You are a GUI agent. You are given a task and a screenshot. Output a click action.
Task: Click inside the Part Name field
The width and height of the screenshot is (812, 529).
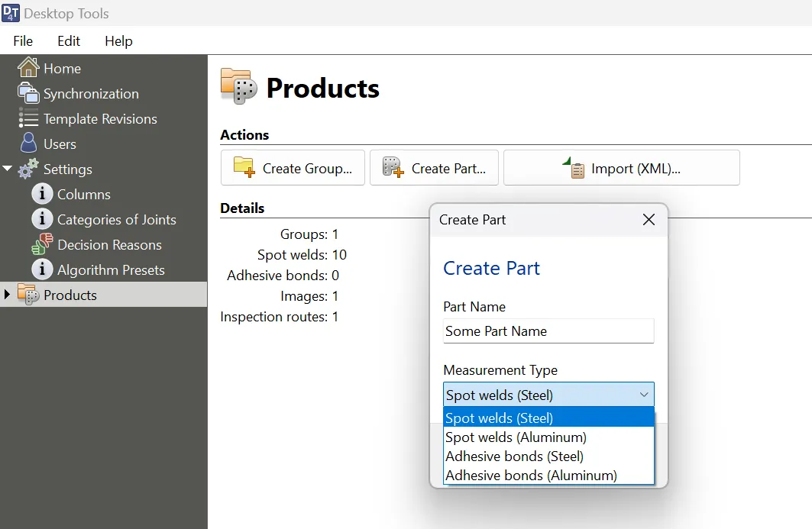coord(548,331)
